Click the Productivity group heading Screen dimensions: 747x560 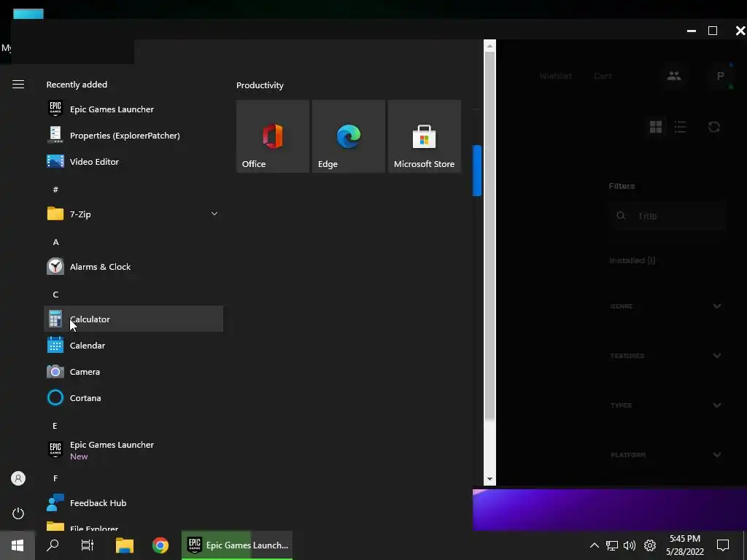tap(260, 85)
